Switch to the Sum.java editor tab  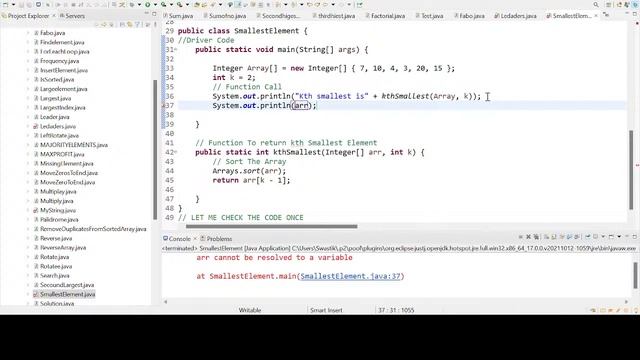pyautogui.click(x=178, y=16)
